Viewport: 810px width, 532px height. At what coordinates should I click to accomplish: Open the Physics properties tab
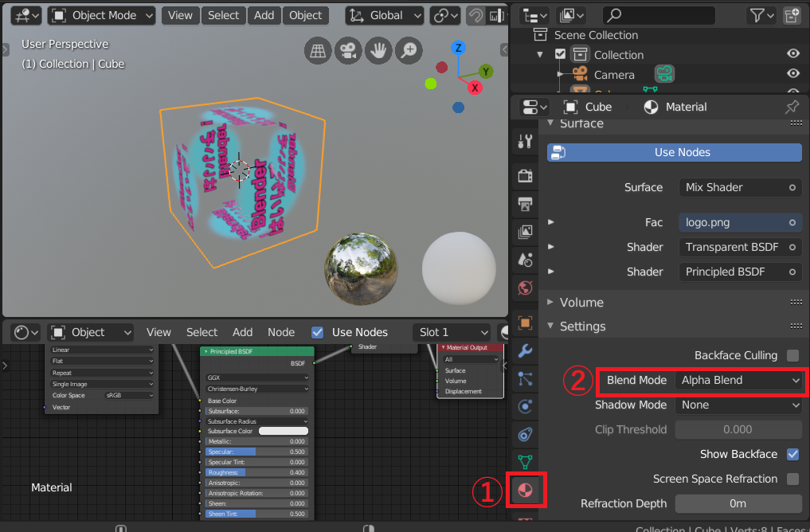[525, 407]
